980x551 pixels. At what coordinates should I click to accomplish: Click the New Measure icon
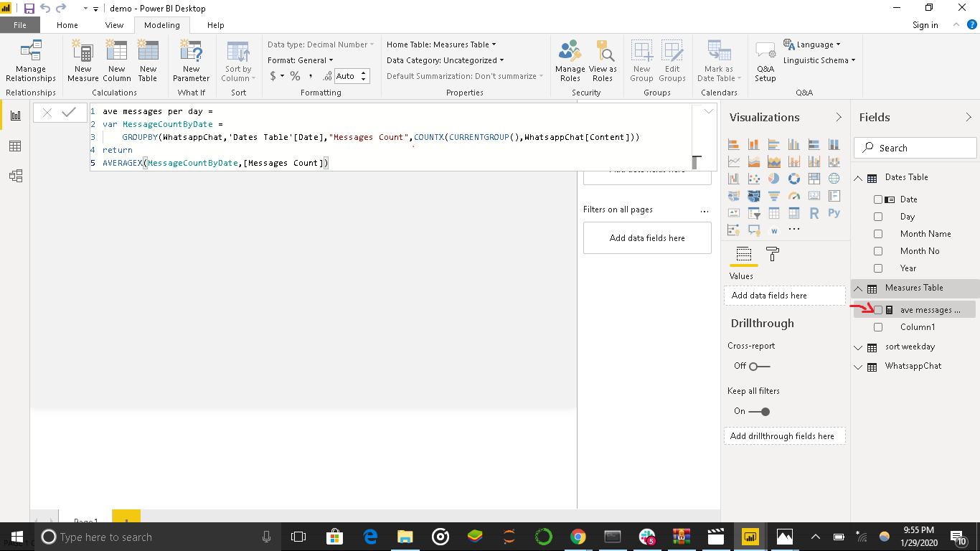click(83, 60)
